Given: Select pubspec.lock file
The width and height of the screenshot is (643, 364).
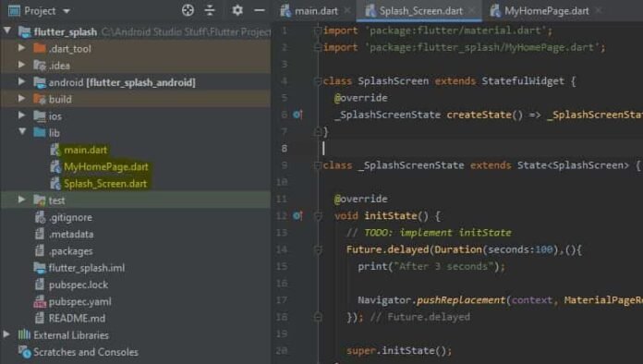Looking at the screenshot, I should (79, 285).
